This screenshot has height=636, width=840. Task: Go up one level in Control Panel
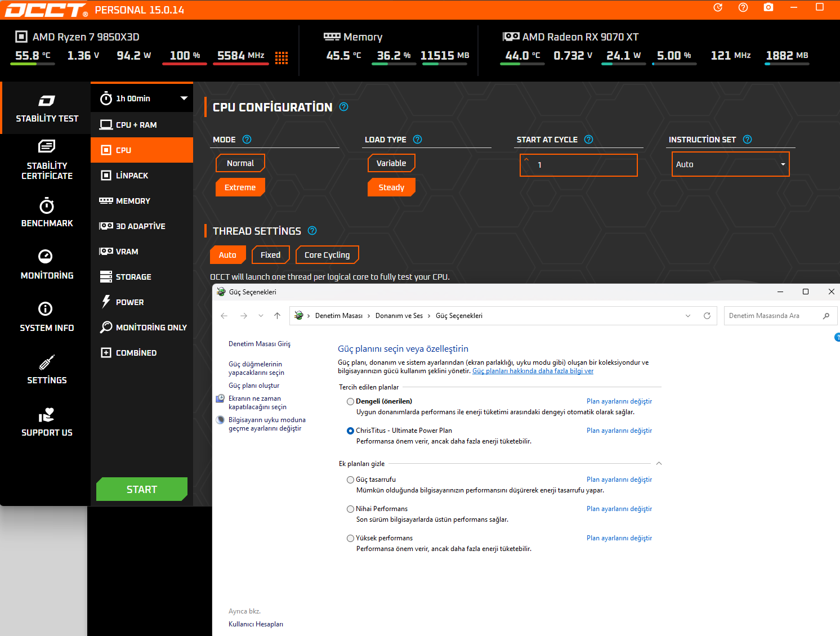click(277, 316)
